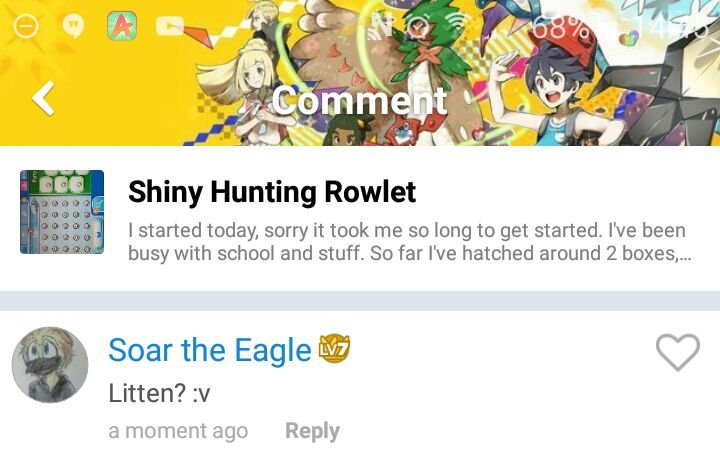Tap the Hangouts quote-bubble status icon

pos(73,26)
